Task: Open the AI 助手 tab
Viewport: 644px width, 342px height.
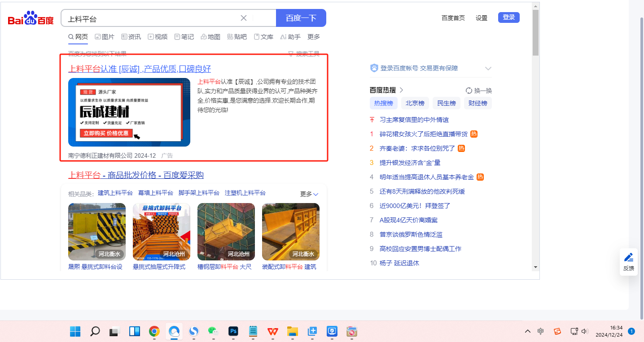Action: 290,37
